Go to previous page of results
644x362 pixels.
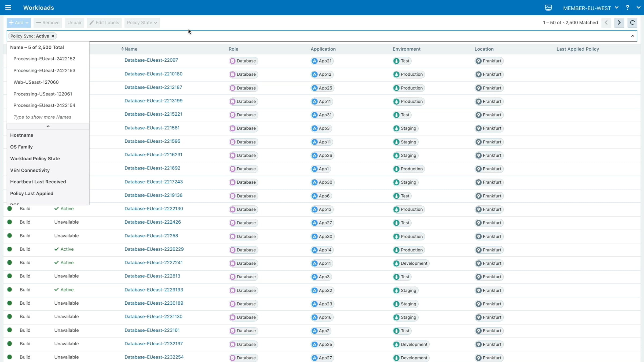point(606,23)
